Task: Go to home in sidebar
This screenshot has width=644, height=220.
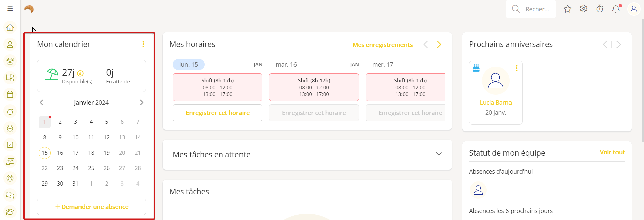Action: [x=10, y=28]
